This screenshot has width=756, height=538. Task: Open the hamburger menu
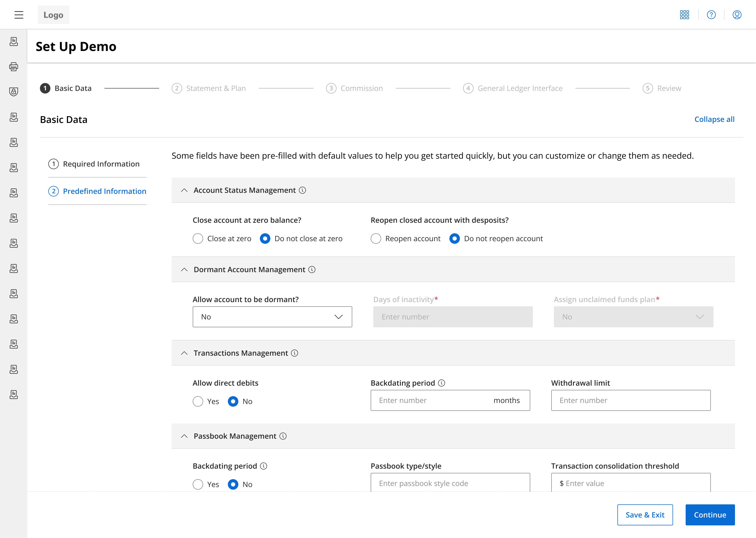(x=19, y=14)
